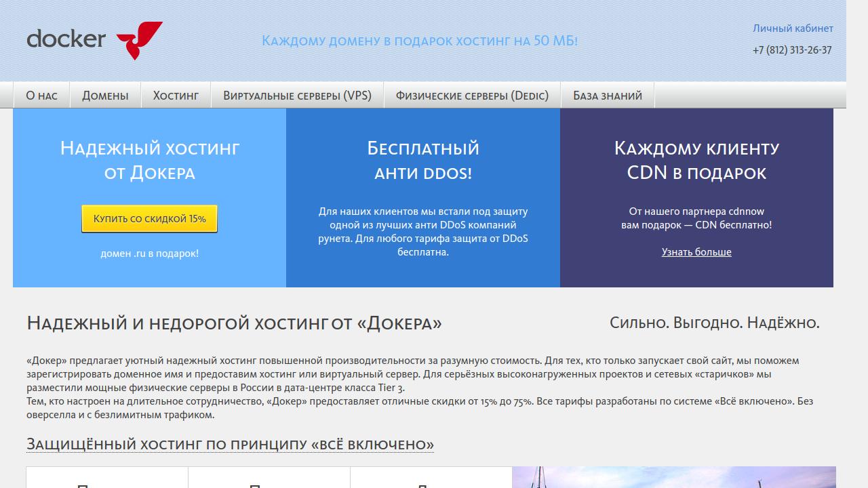
Task: Click the 50 МБ hosting gift banner text
Action: click(x=420, y=41)
